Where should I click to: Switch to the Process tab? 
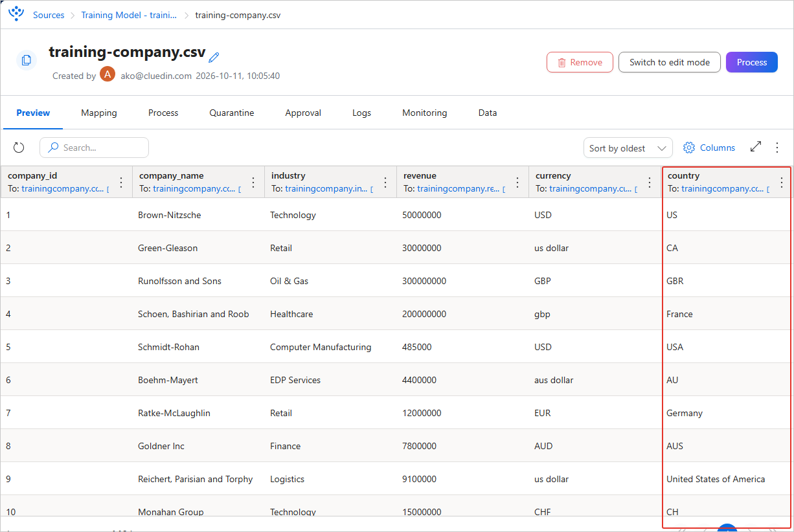click(x=163, y=113)
